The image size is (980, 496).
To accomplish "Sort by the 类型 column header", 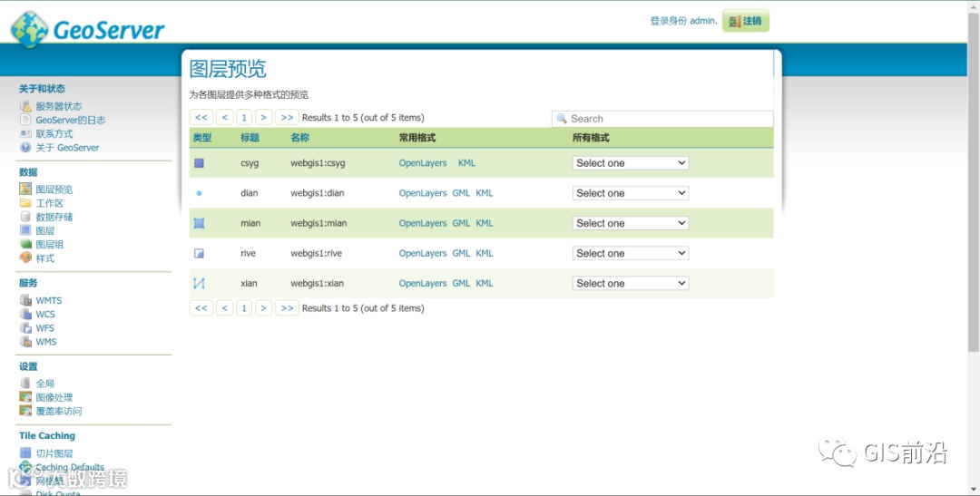I will coord(202,138).
